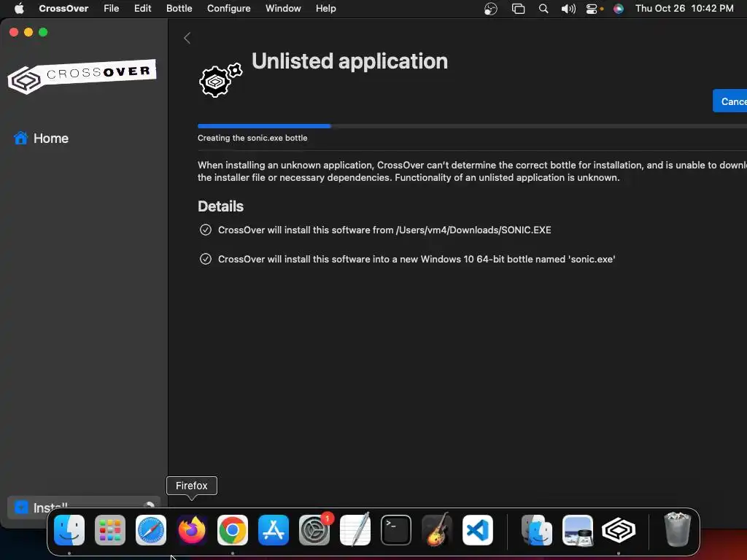Open System Settings with update badge

point(314,530)
